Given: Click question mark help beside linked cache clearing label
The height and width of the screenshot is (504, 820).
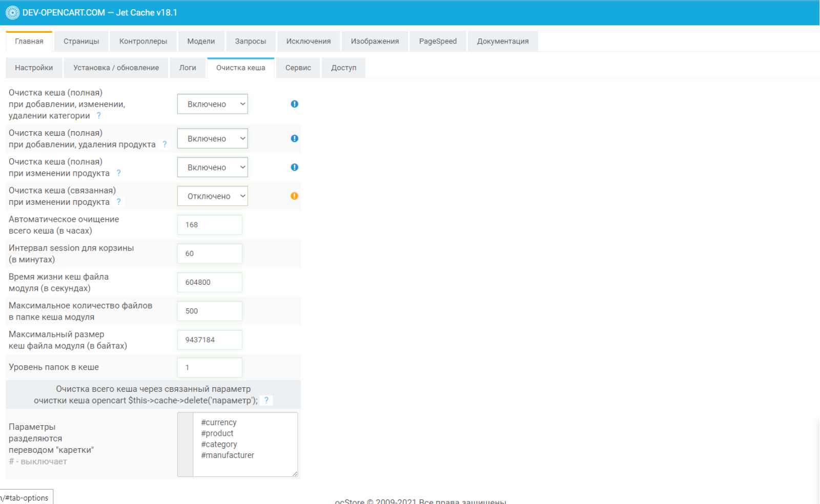Looking at the screenshot, I should coord(119,202).
